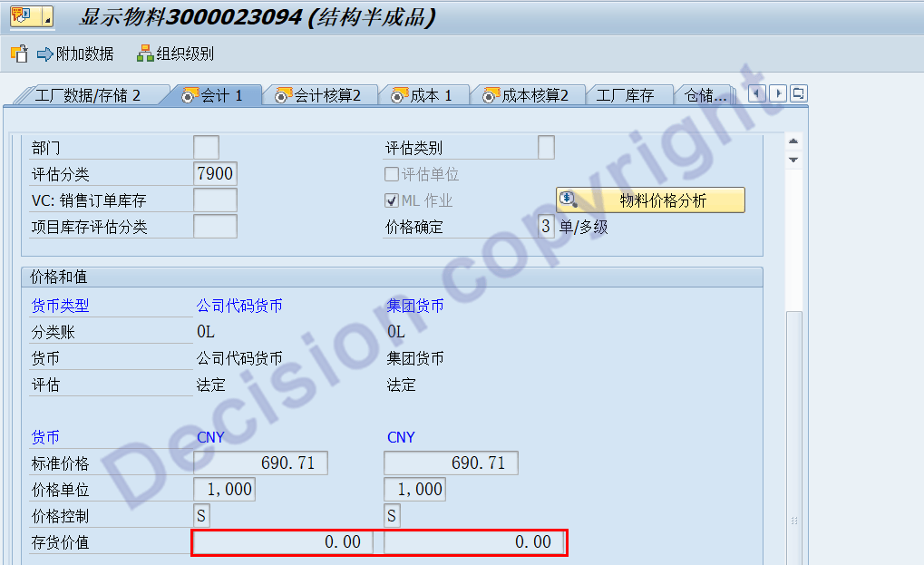924x565 pixels.
Task: Click the scroll up arrow of the panel
Action: pos(793,141)
